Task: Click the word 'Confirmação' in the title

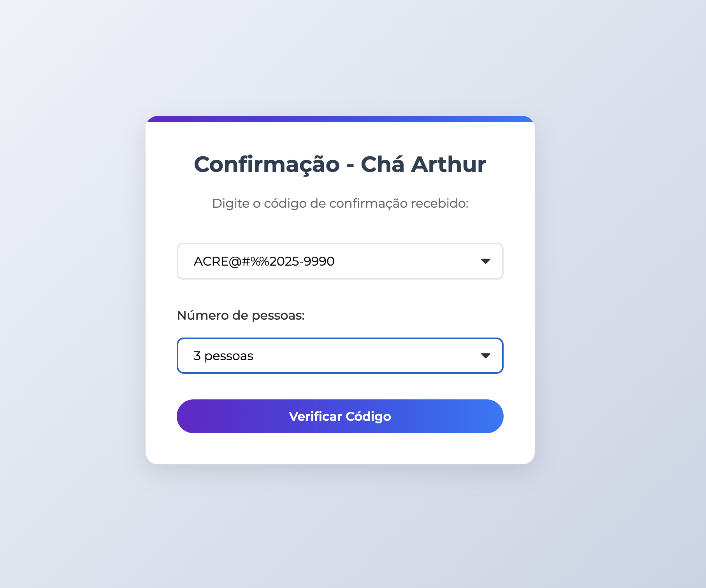Action: click(x=267, y=164)
